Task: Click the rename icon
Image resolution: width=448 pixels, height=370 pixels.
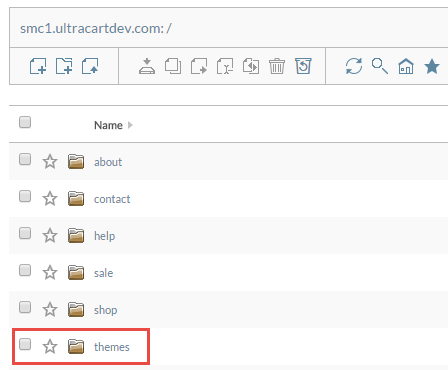Action: pyautogui.click(x=225, y=66)
